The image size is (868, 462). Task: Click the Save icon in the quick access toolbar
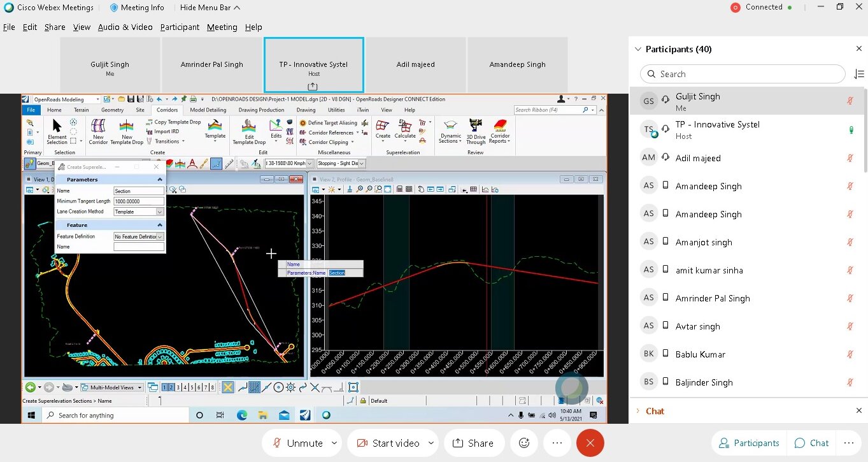tap(131, 99)
